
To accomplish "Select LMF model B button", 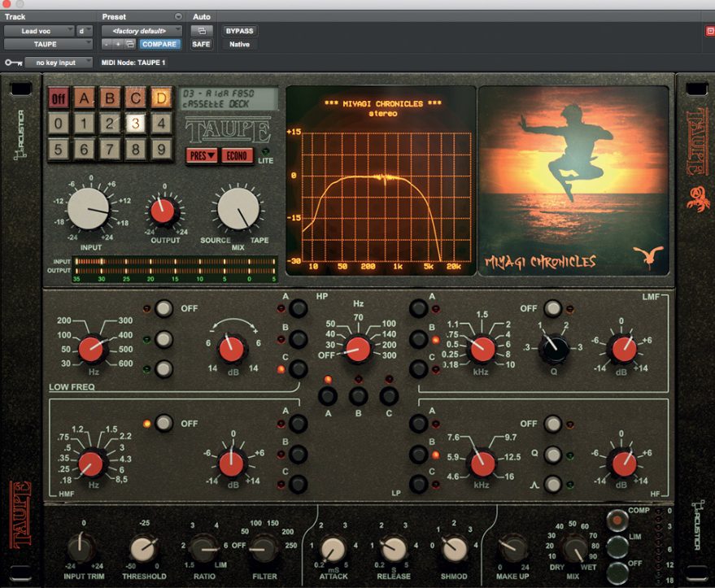I will point(418,339).
